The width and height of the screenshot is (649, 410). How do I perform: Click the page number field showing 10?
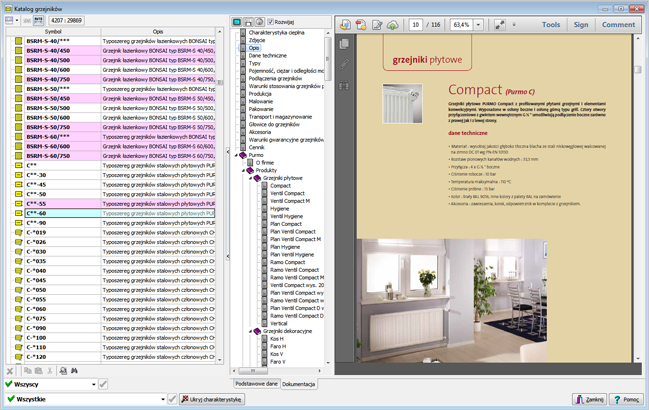(x=416, y=25)
